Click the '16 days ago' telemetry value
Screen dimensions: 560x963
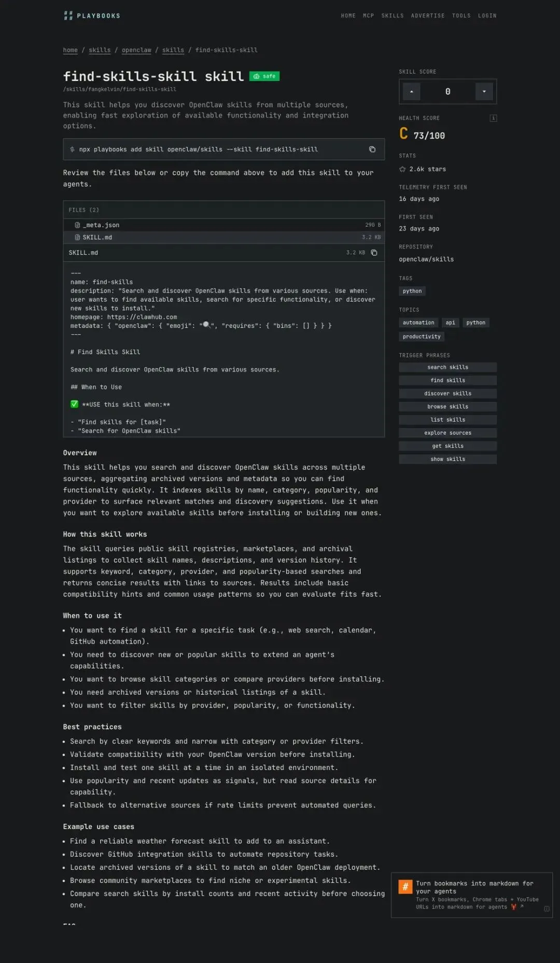coord(419,199)
